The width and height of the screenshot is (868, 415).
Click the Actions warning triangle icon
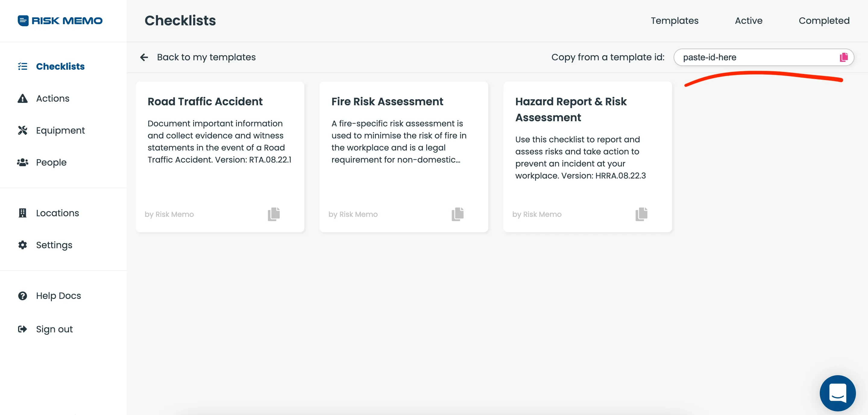(23, 98)
